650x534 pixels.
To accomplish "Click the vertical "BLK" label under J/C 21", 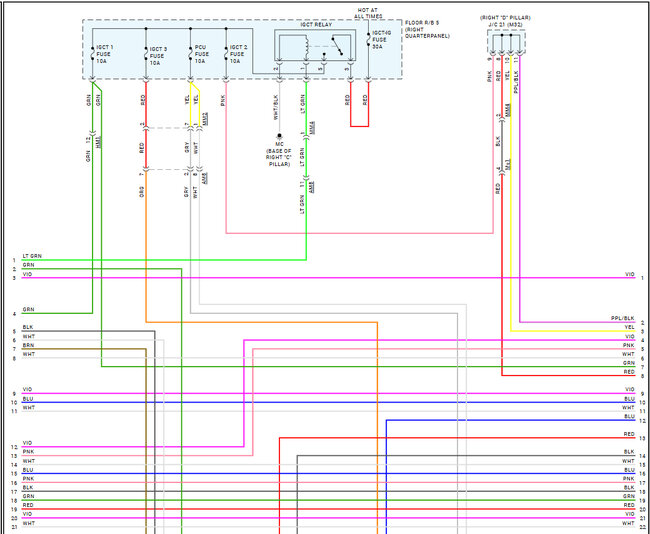I will (x=498, y=141).
